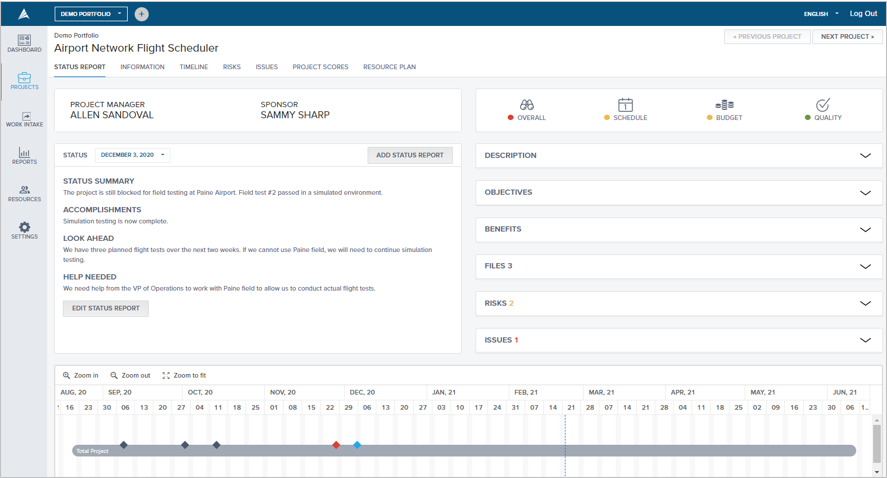Click the Budget coins status icon
Viewport: 887px width, 478px height.
[725, 105]
